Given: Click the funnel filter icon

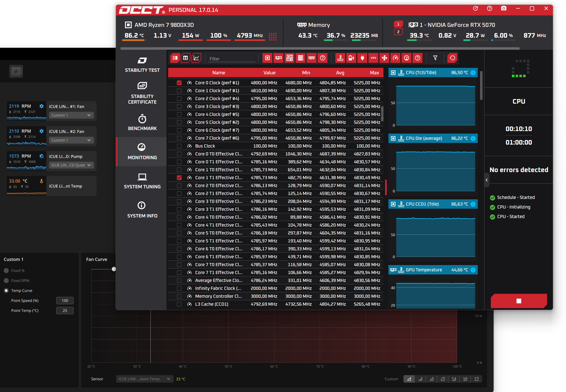Looking at the screenshot, I should point(435,58).
